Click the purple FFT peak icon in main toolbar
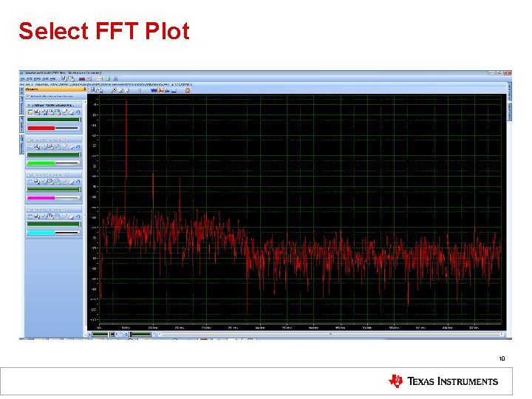Image resolution: width=532 pixels, height=399 pixels. point(116,78)
